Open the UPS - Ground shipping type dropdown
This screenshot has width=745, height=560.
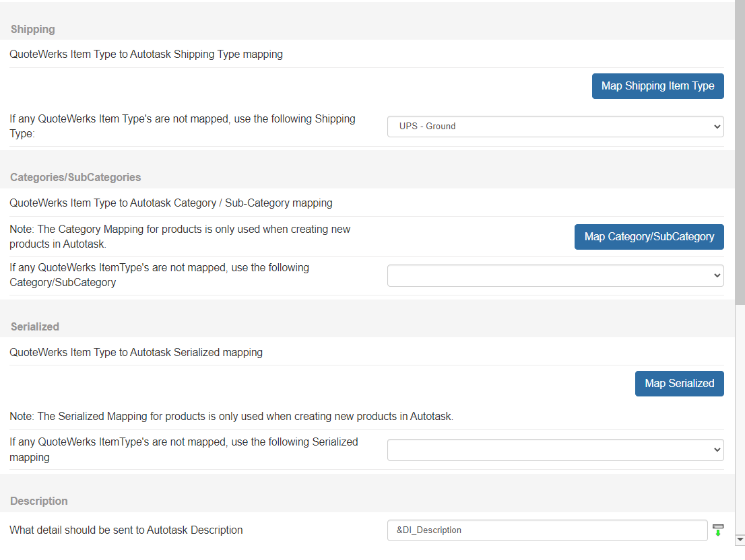[556, 127]
